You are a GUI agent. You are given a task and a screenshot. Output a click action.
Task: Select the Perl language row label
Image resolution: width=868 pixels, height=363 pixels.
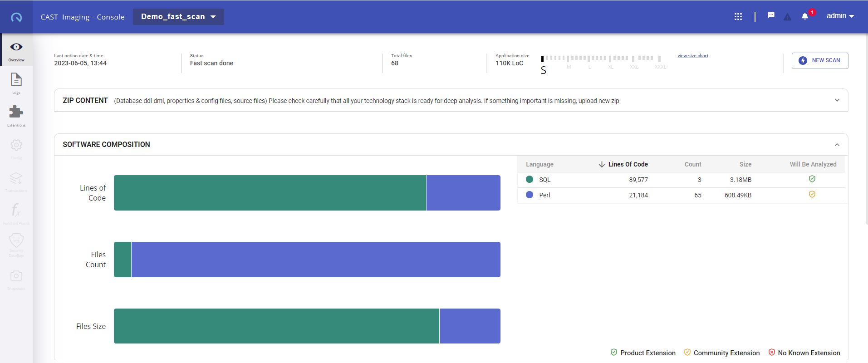tap(544, 195)
